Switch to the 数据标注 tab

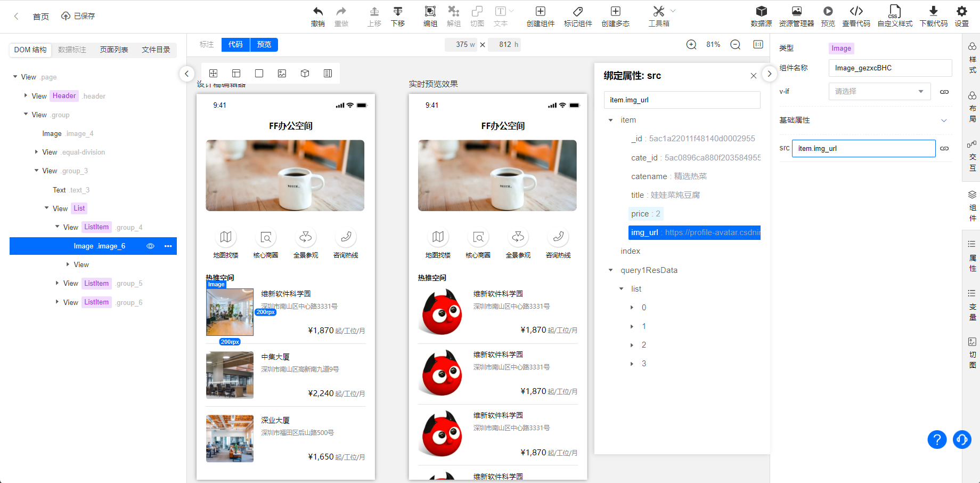pos(71,50)
